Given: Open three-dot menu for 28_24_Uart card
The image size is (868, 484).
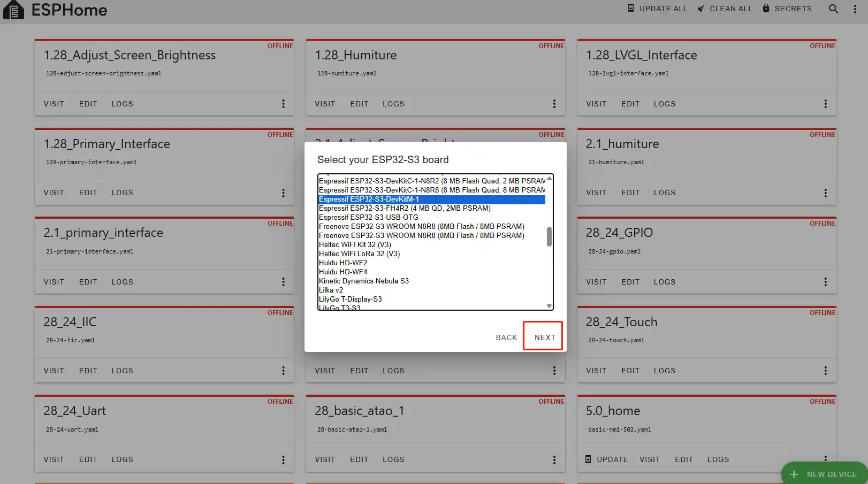Looking at the screenshot, I should (x=283, y=459).
